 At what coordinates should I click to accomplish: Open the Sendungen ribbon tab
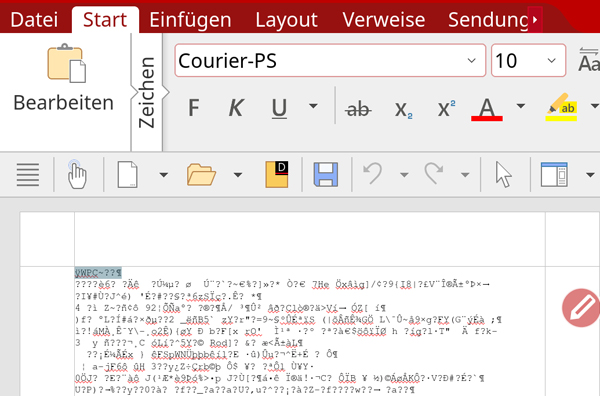point(488,20)
